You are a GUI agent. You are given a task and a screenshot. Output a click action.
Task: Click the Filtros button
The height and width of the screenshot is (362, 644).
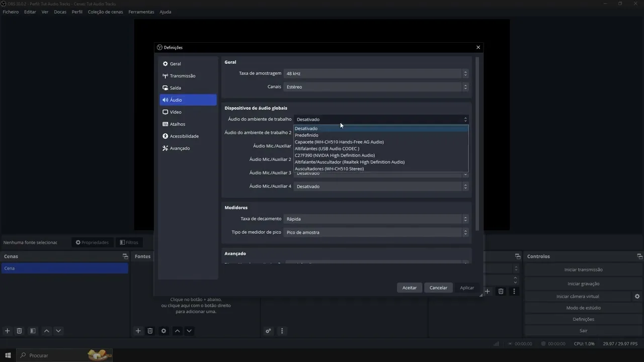(129, 242)
